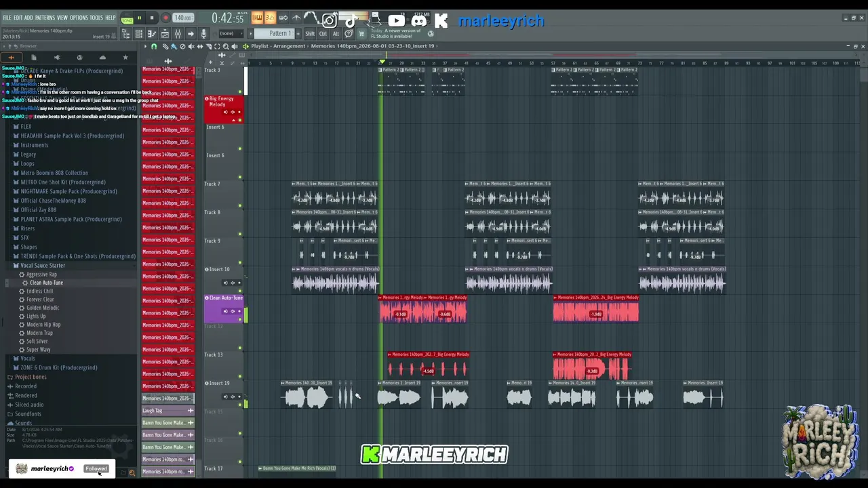Select the Mute tool
The height and width of the screenshot is (488, 868).
click(191, 46)
